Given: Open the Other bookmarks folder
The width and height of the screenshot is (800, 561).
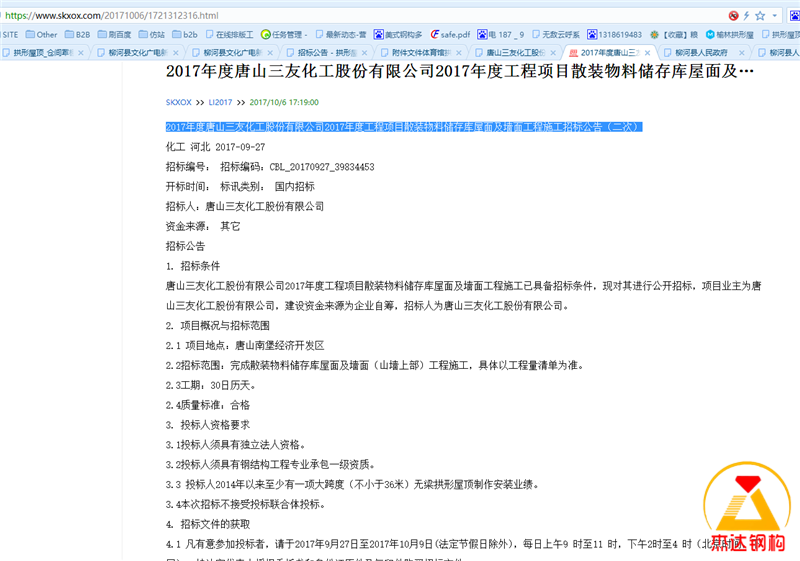Looking at the screenshot, I should click(41, 35).
